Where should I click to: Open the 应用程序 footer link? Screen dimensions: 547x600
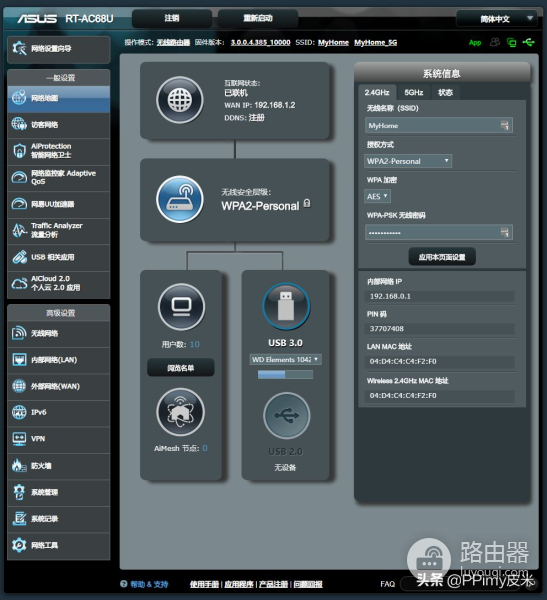(239, 584)
